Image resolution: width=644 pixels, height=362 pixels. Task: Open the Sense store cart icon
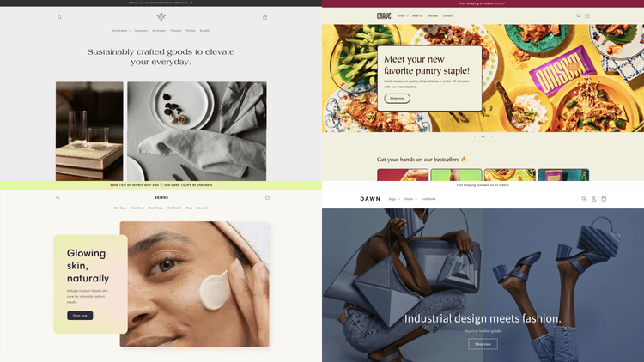267,197
